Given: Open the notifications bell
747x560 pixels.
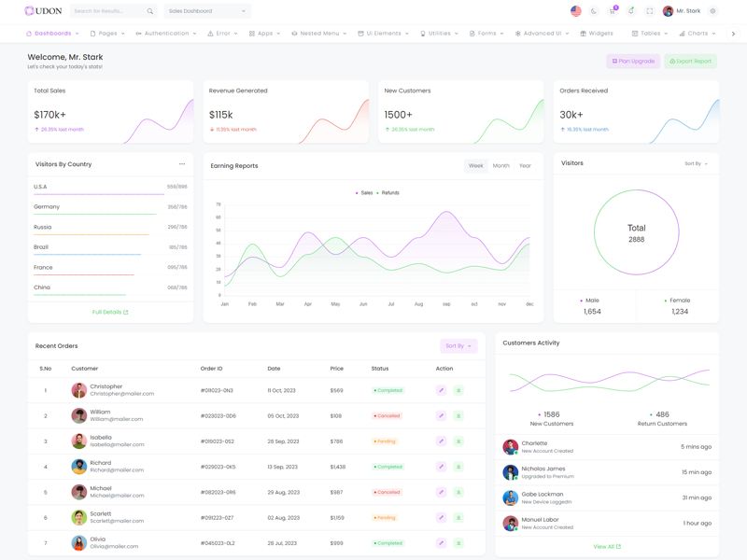Looking at the screenshot, I should (x=631, y=11).
